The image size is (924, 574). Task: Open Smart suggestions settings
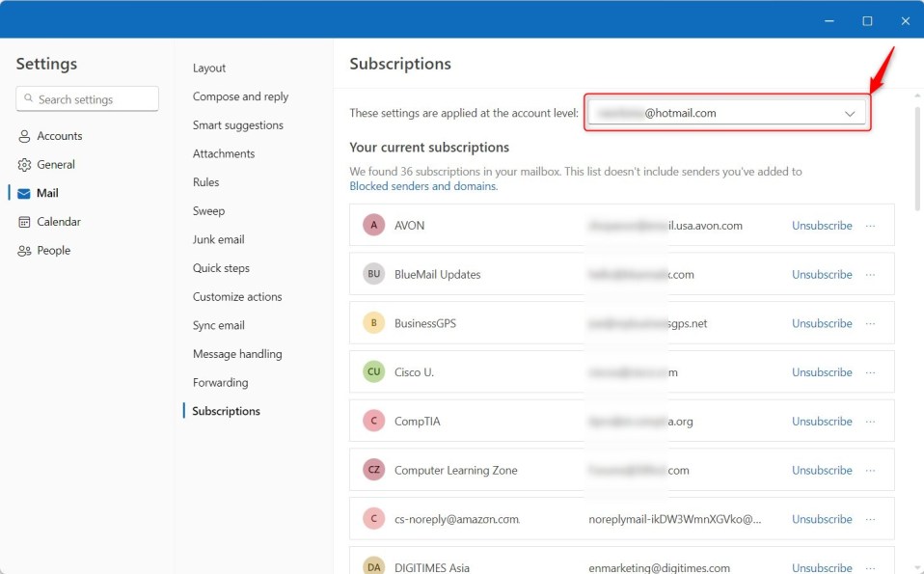[238, 125]
